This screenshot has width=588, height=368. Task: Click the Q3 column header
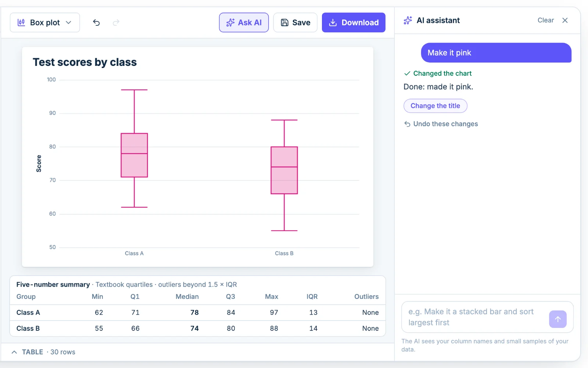click(230, 297)
